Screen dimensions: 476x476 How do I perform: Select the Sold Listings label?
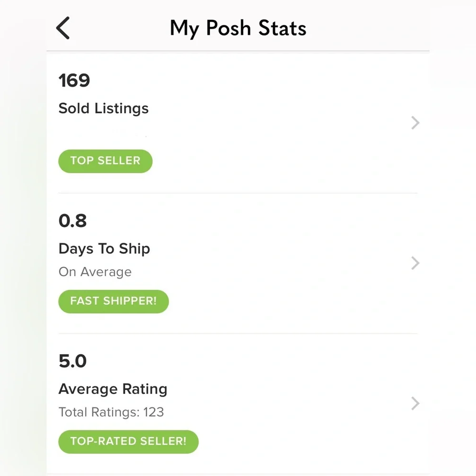pyautogui.click(x=103, y=109)
